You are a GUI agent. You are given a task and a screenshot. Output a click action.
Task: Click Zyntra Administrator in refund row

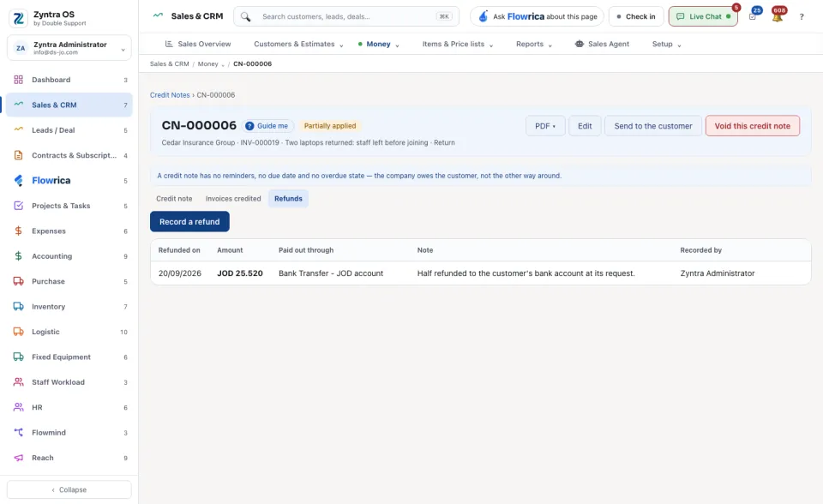point(718,273)
